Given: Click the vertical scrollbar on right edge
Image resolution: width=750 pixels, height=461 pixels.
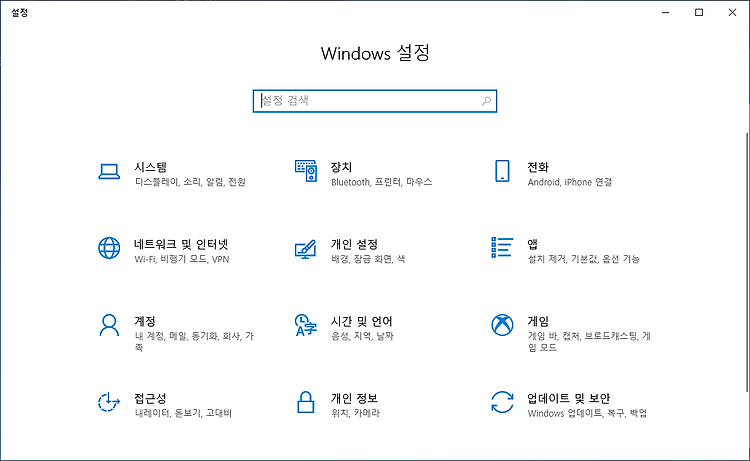Looking at the screenshot, I should click(x=747, y=261).
